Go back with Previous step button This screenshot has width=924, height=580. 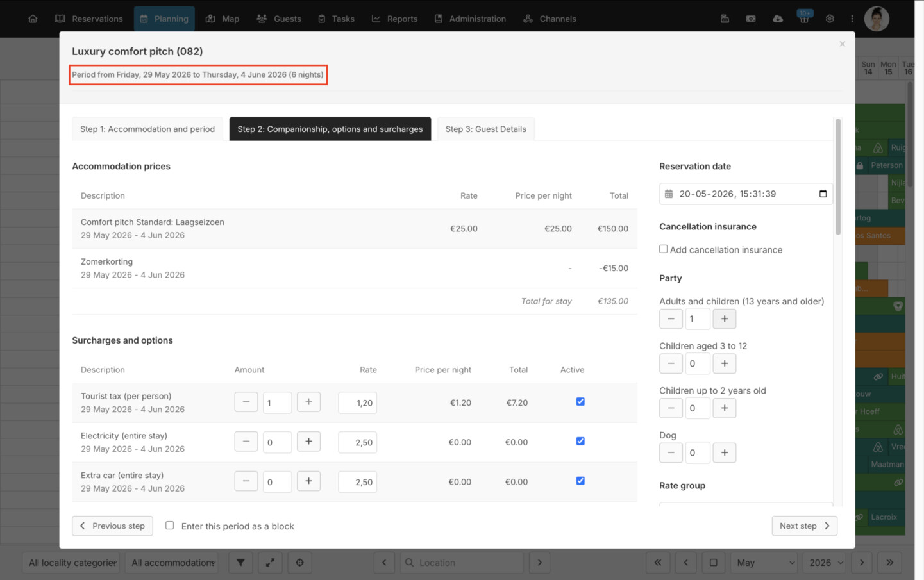[112, 526]
